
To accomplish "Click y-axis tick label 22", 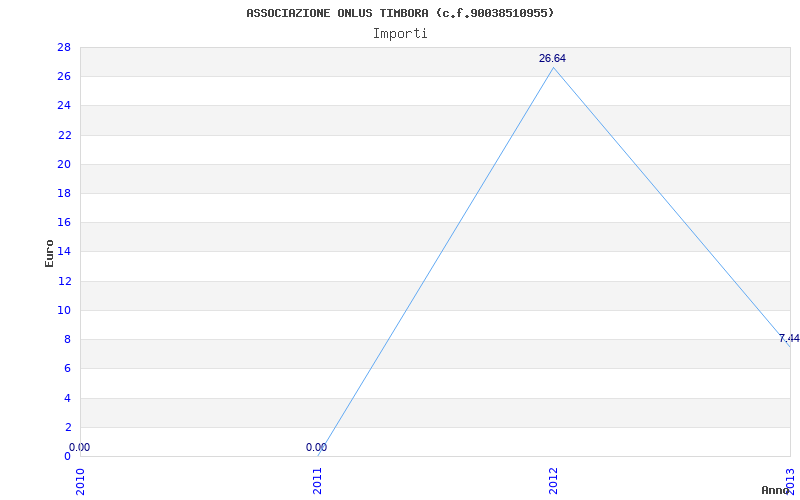I will click(x=64, y=135).
